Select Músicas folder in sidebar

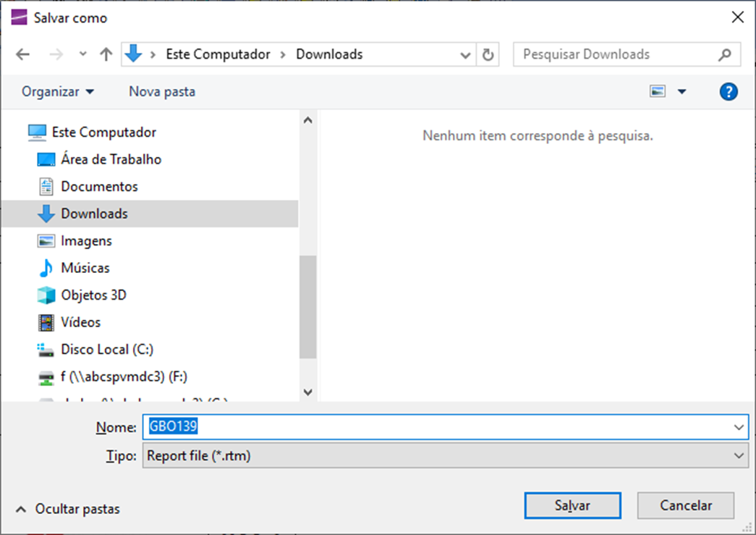click(x=85, y=268)
